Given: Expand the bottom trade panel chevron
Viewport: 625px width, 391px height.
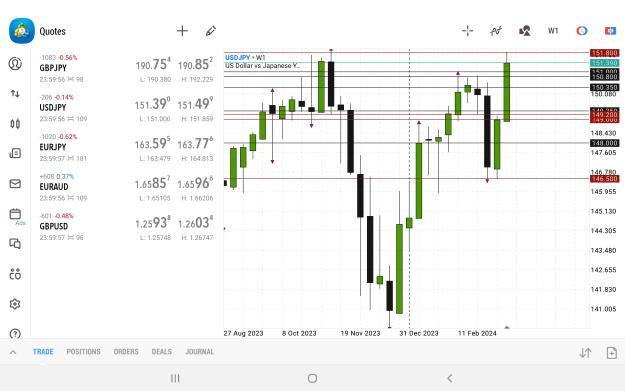Looking at the screenshot, I should (13, 352).
